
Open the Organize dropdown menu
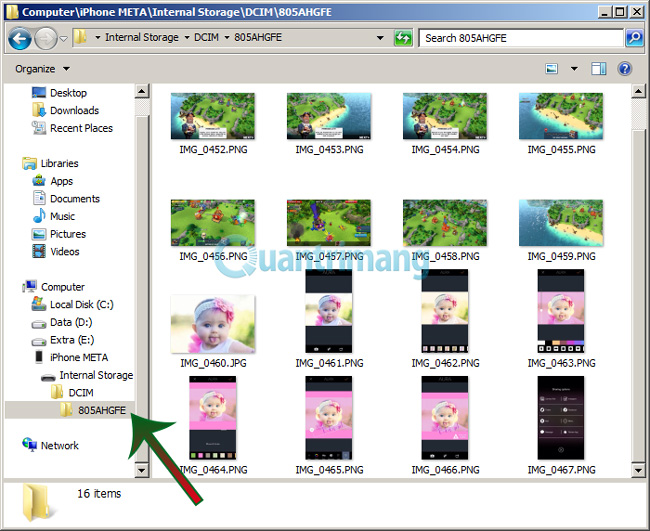(42, 69)
